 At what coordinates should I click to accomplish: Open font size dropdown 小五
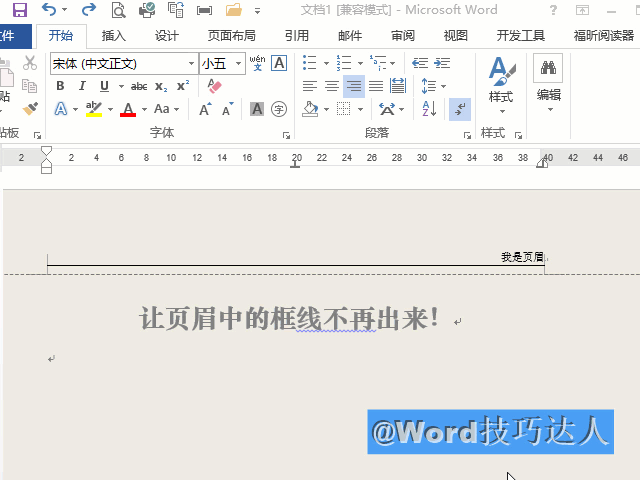(x=238, y=64)
